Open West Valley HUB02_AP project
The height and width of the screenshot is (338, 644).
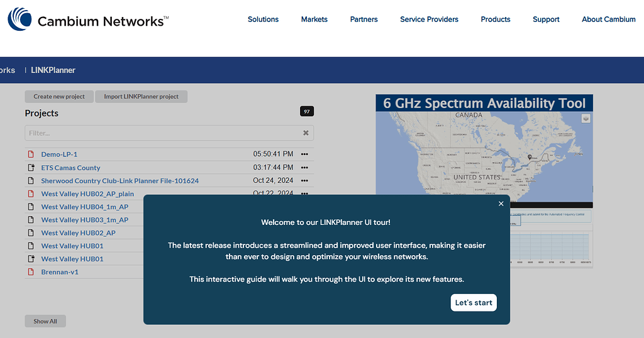tap(78, 232)
